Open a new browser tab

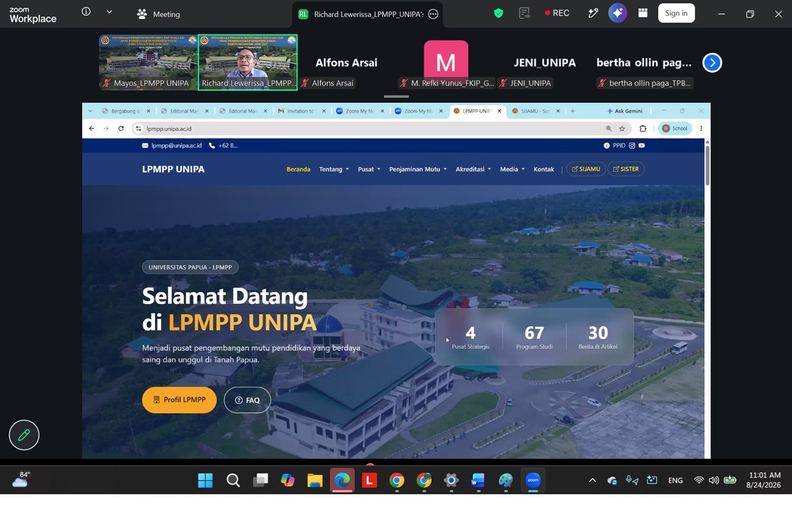pyautogui.click(x=573, y=111)
